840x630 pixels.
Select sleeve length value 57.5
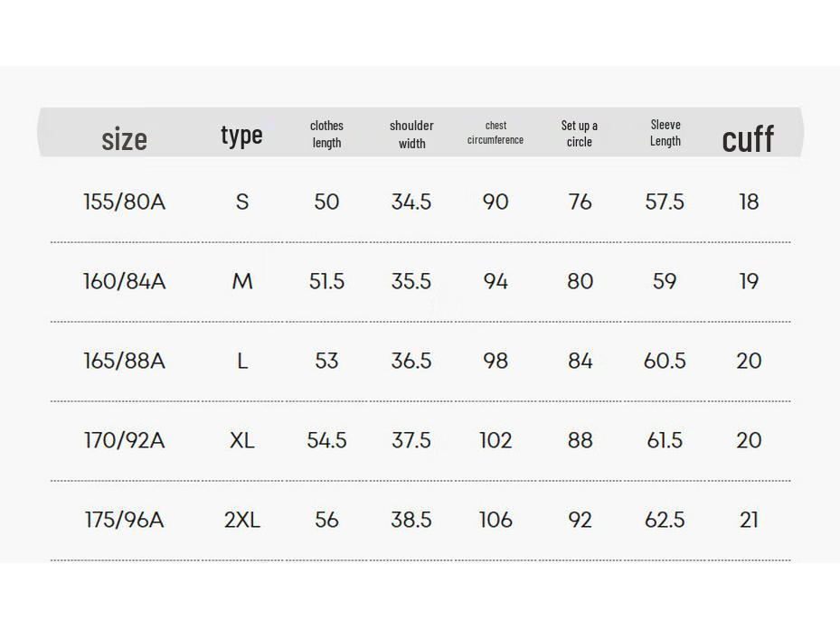pos(665,202)
